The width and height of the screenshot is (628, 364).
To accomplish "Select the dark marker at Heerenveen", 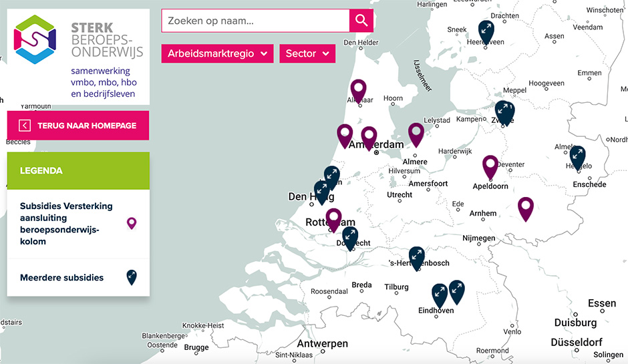I will click(x=486, y=30).
